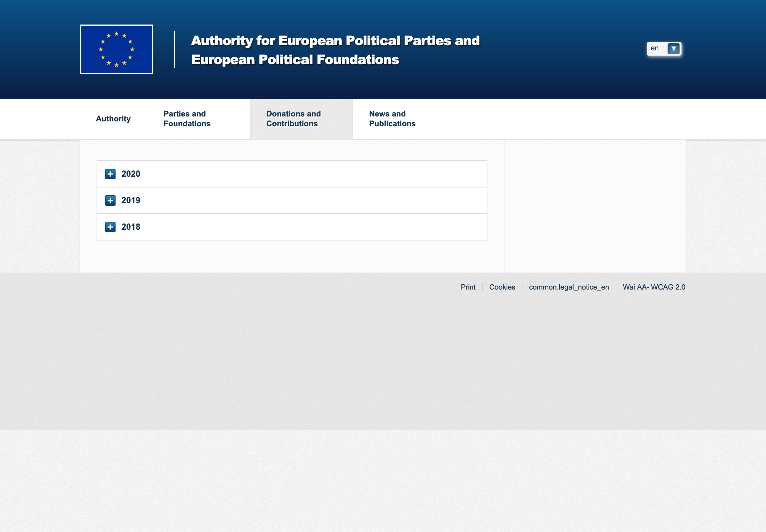Click the 2020 year row label

[x=130, y=174]
